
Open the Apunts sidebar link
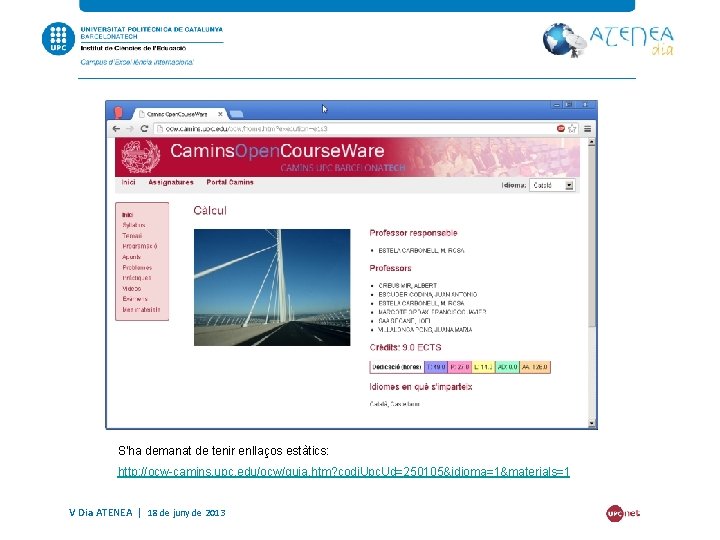131,257
